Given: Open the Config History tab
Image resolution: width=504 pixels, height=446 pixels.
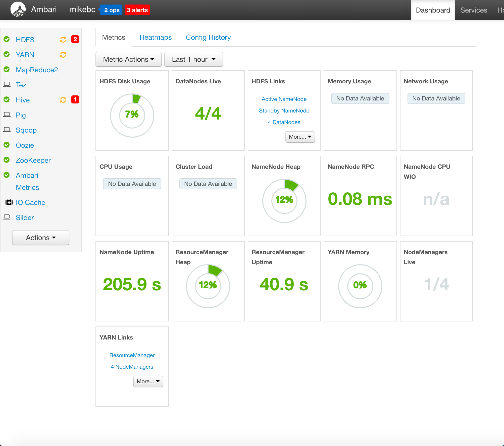Looking at the screenshot, I should coord(208,37).
